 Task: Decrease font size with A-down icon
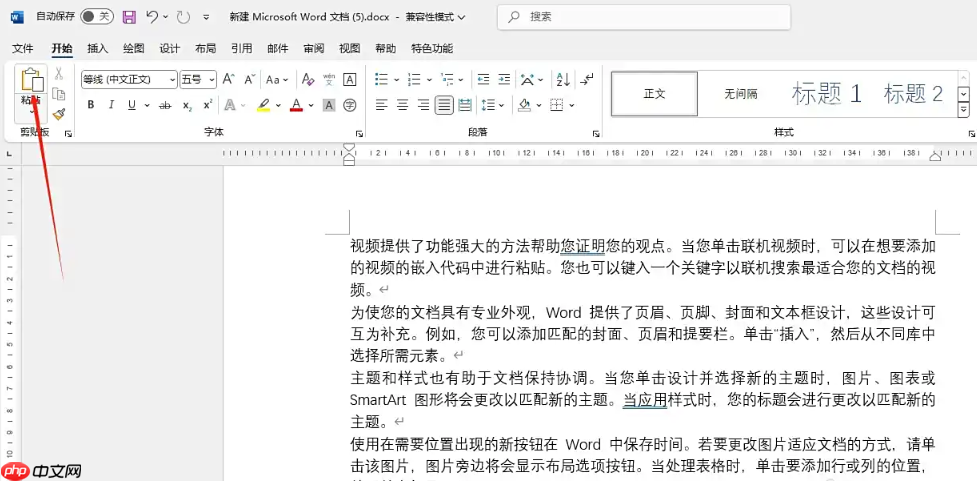(x=249, y=79)
